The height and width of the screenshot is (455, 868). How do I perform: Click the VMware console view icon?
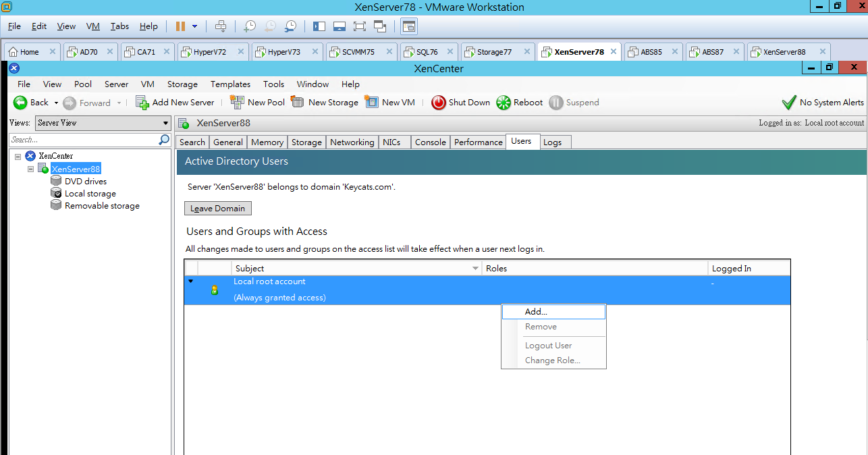[409, 26]
